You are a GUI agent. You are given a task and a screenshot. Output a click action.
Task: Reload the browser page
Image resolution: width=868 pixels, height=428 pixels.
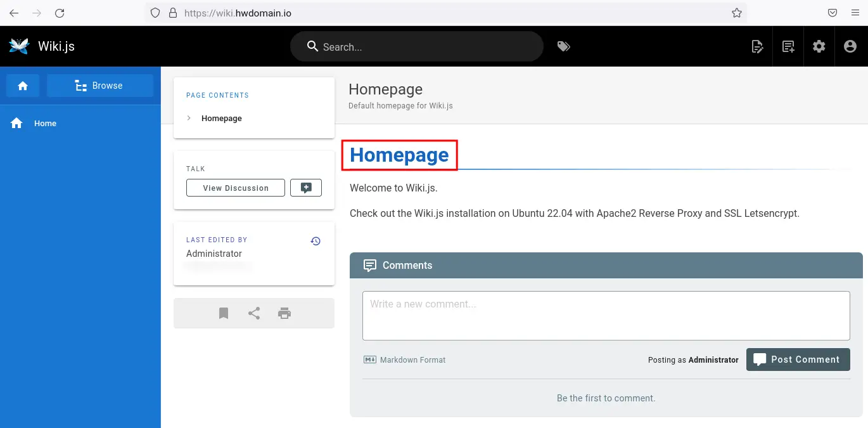pyautogui.click(x=60, y=13)
